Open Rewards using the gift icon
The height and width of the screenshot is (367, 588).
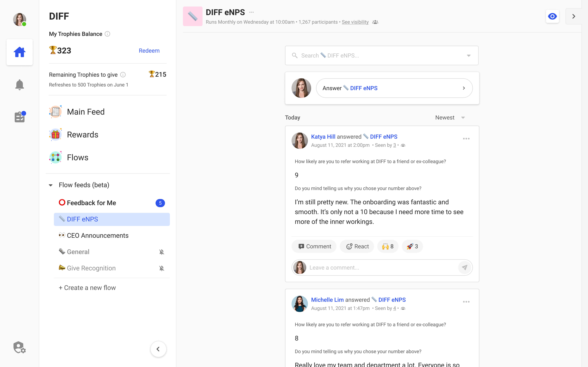pyautogui.click(x=55, y=134)
